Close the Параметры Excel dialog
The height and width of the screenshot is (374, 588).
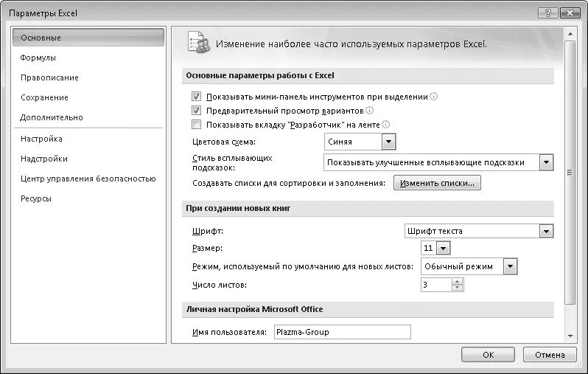[x=570, y=13]
